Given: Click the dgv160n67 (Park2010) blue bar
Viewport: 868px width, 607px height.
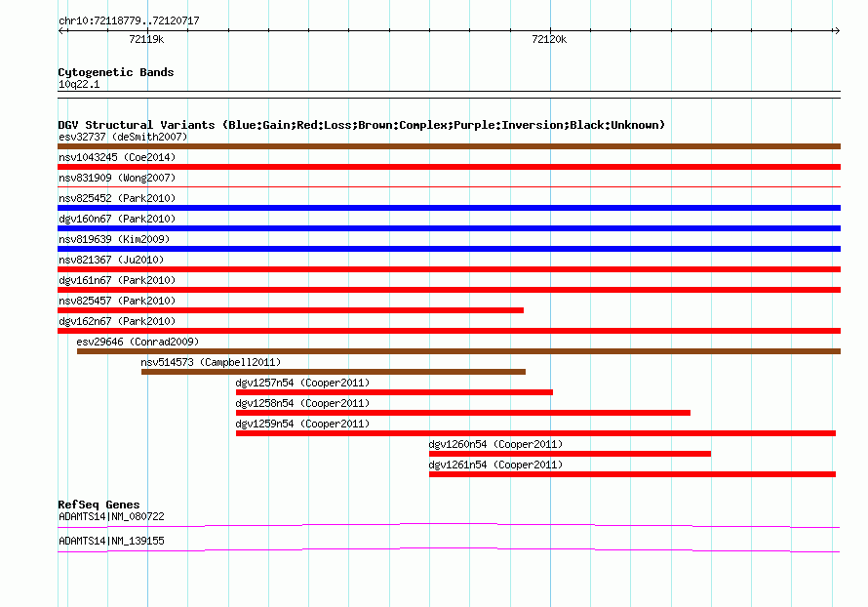Looking at the screenshot, I should click(449, 228).
